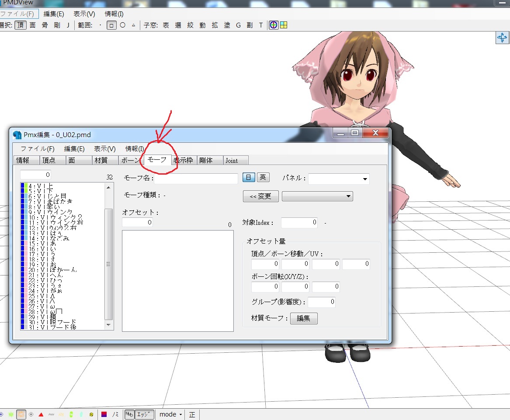Click the green capsule icon in bottom bar
The height and width of the screenshot is (420, 510).
click(71, 414)
